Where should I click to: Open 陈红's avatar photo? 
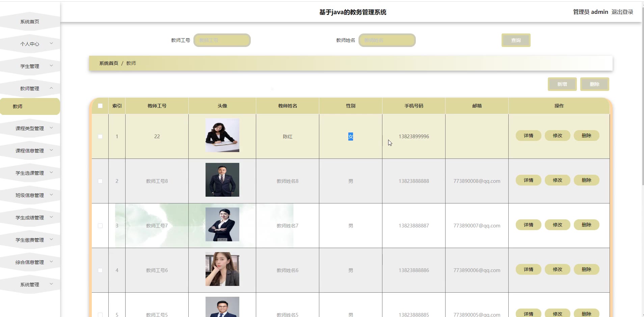click(x=222, y=135)
